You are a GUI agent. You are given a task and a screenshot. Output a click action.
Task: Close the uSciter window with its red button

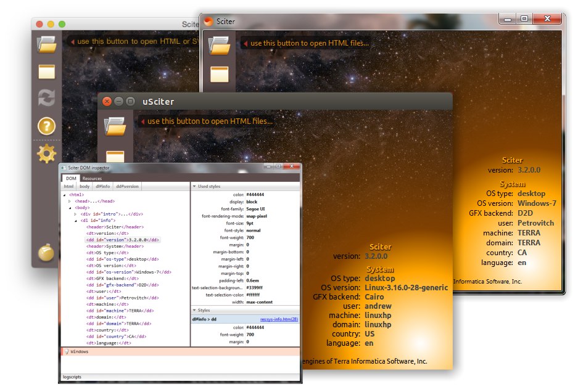[x=107, y=101]
